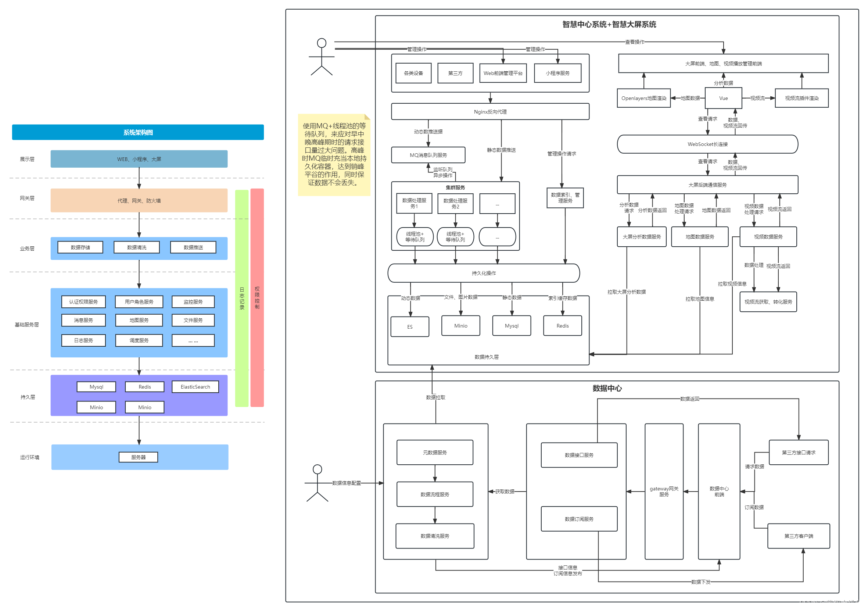Click the 元数据服务 box
Screen dimensions: 868x611
click(x=435, y=453)
